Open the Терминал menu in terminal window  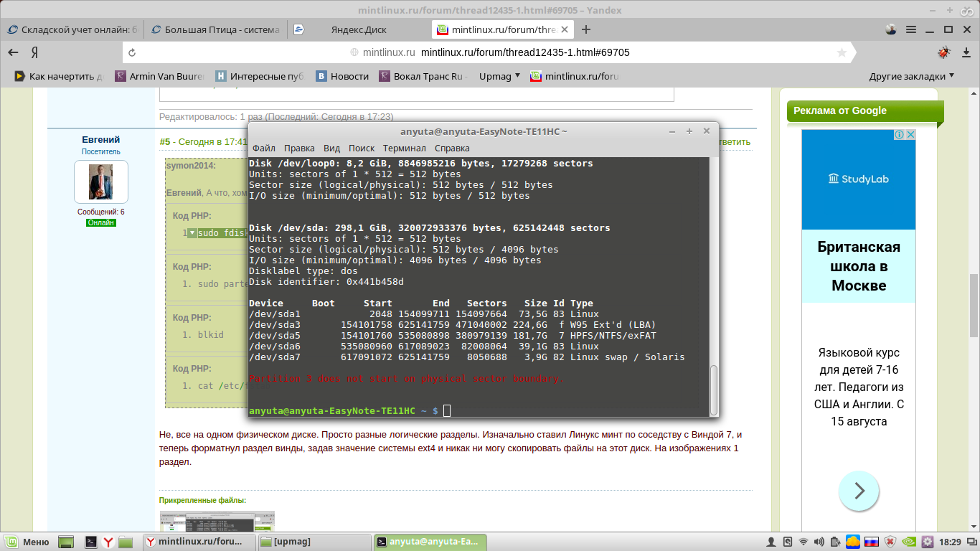point(404,148)
